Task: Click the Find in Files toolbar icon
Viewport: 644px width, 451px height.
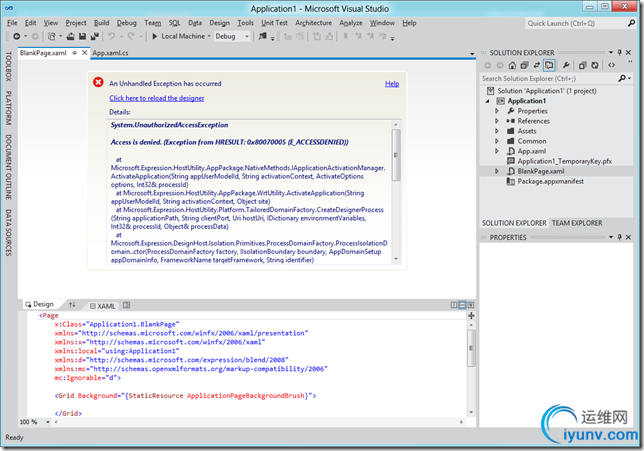Action: pos(262,37)
